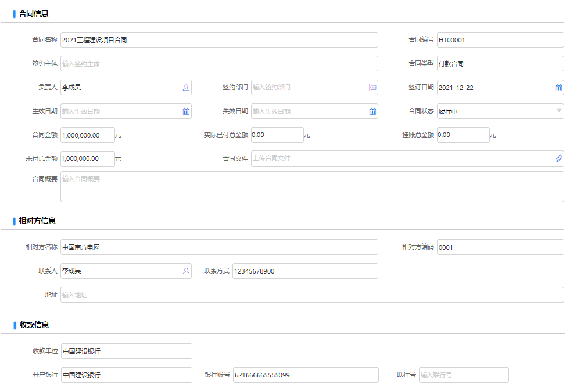
Task: Click the 签约主体 input field
Action: click(219, 64)
